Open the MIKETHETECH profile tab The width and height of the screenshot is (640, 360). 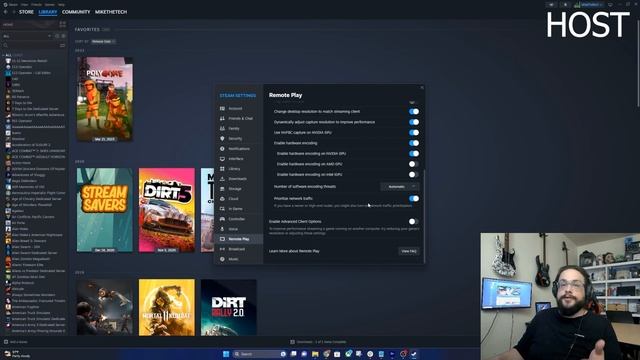[x=111, y=12]
